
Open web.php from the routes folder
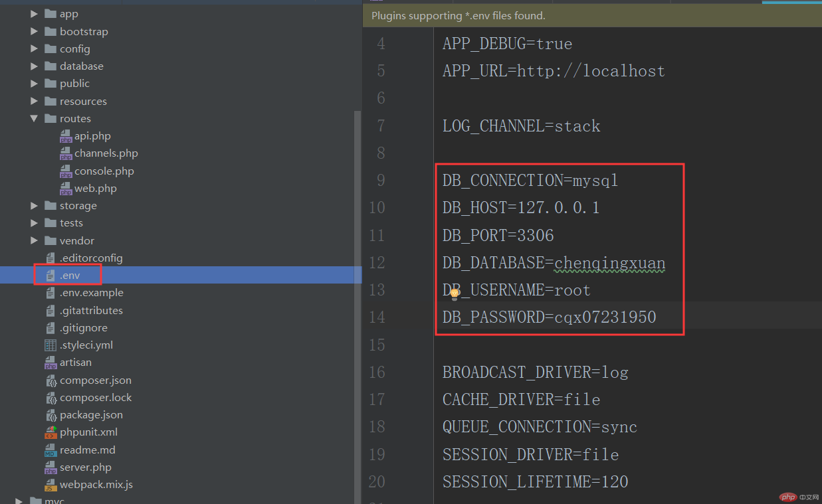(97, 188)
